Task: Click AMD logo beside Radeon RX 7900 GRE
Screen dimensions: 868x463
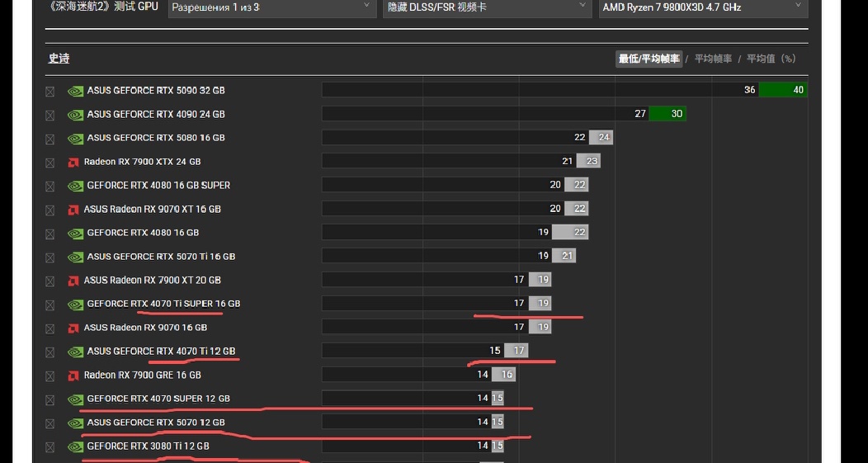Action: [x=73, y=376]
